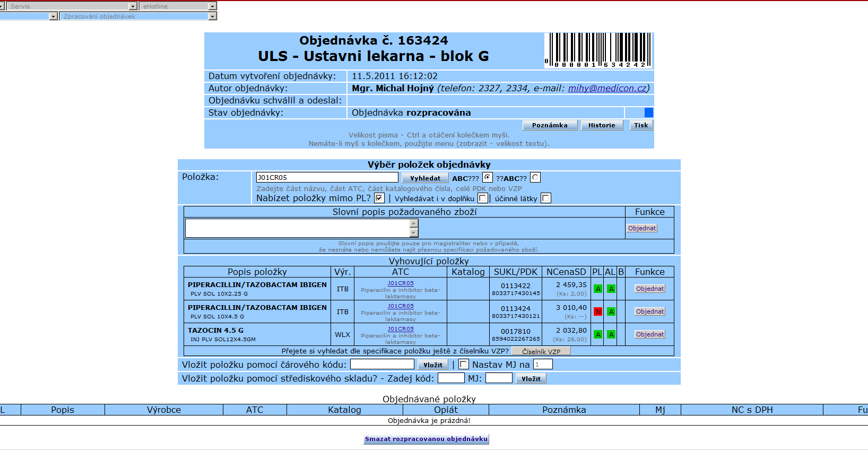Click the Objednávka je prázdná! message
Screen dimensions: 868x450
tap(429, 420)
